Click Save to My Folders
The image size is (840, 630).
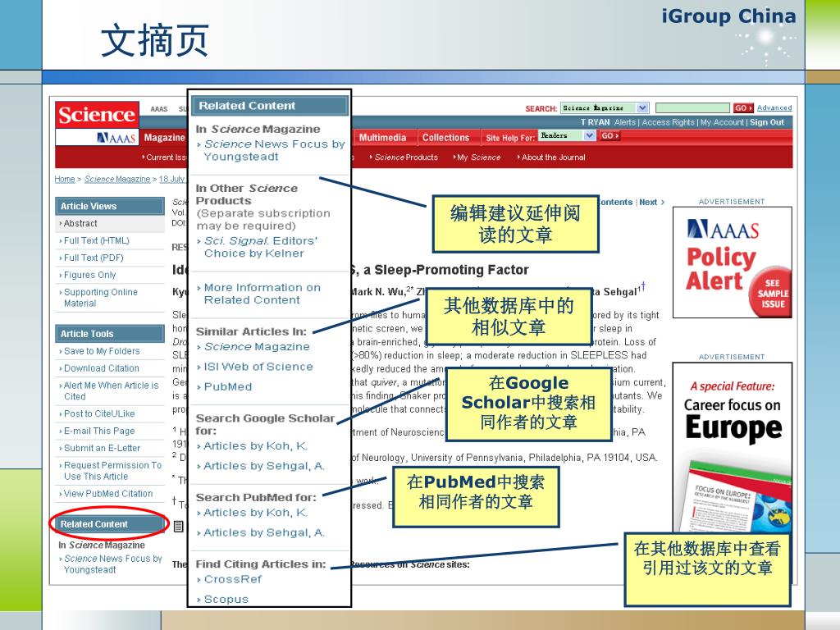tap(101, 351)
